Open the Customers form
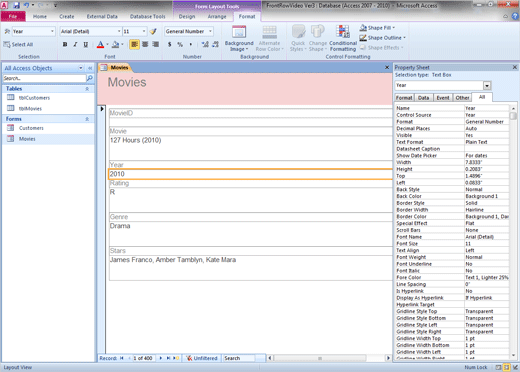520x372 pixels. click(x=31, y=128)
